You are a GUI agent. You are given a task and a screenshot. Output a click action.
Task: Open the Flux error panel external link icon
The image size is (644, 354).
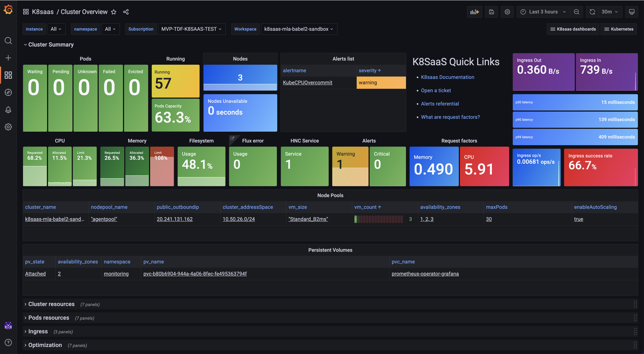(x=232, y=138)
